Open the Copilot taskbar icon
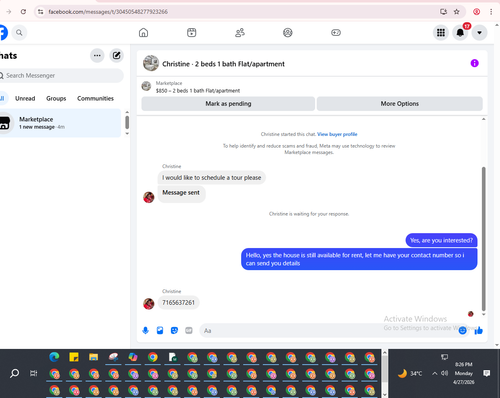Screen dimensions: 500x398 pos(133,357)
